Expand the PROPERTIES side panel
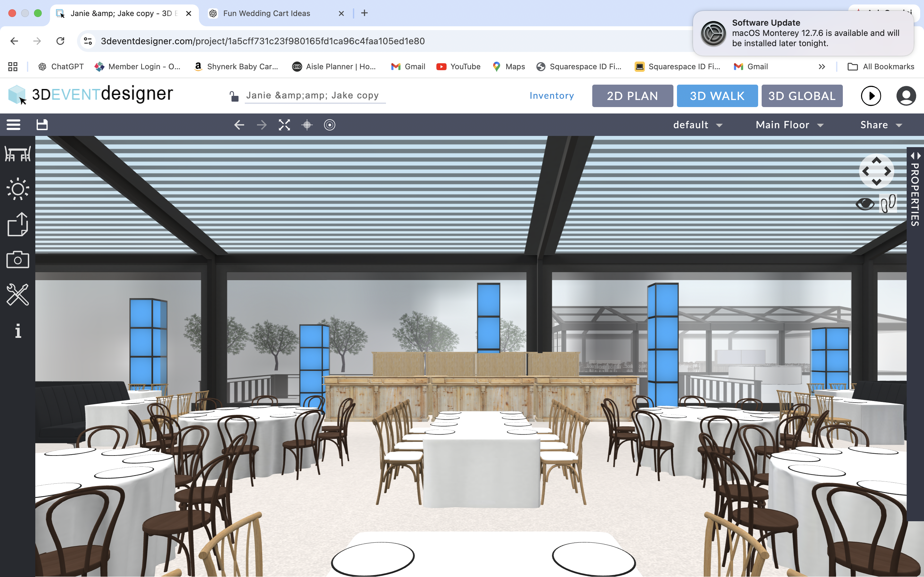The height and width of the screenshot is (577, 924). [915, 189]
